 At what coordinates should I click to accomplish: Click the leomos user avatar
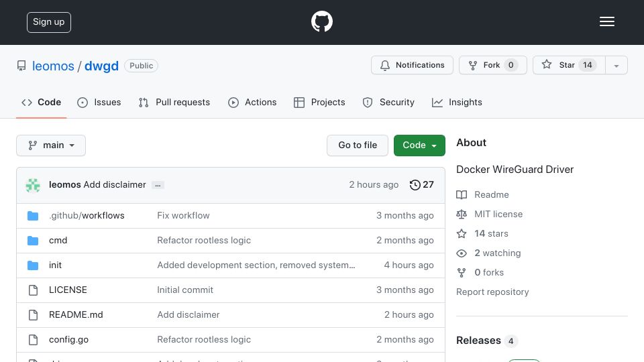tap(33, 185)
